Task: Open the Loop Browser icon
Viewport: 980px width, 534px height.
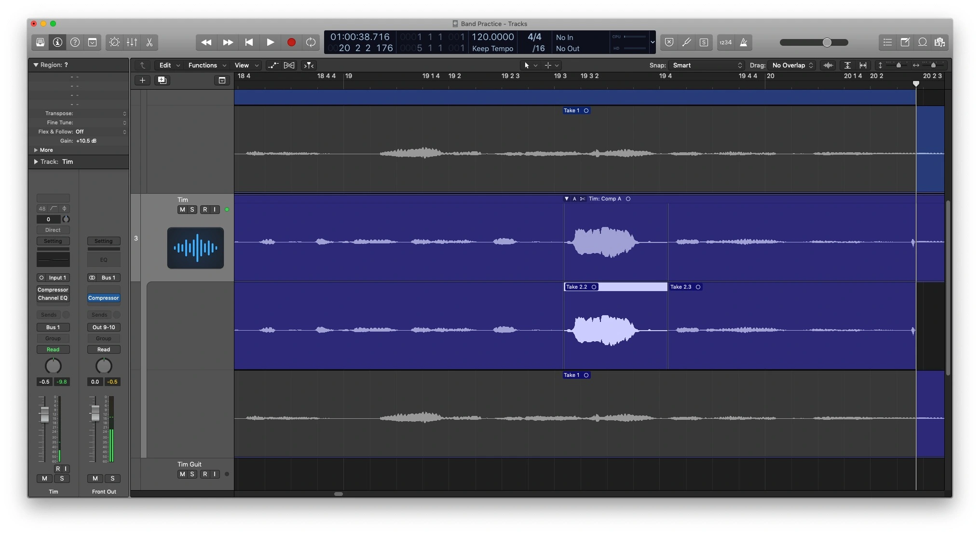Action: click(x=922, y=42)
